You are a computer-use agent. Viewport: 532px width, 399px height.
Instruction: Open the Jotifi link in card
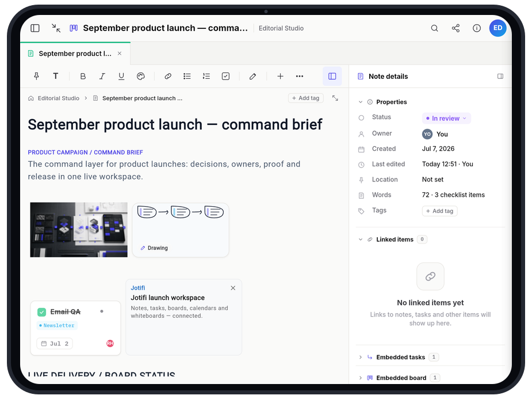[x=138, y=288]
